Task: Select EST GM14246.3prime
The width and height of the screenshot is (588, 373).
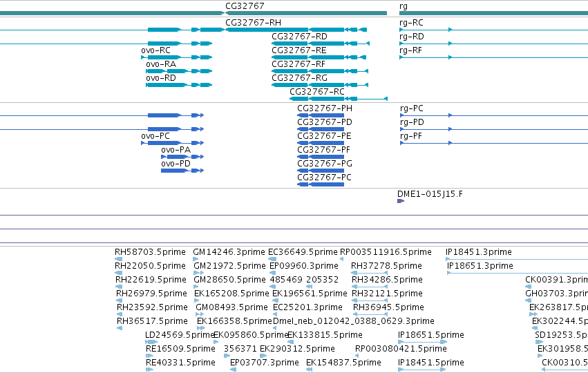Action: point(196,259)
